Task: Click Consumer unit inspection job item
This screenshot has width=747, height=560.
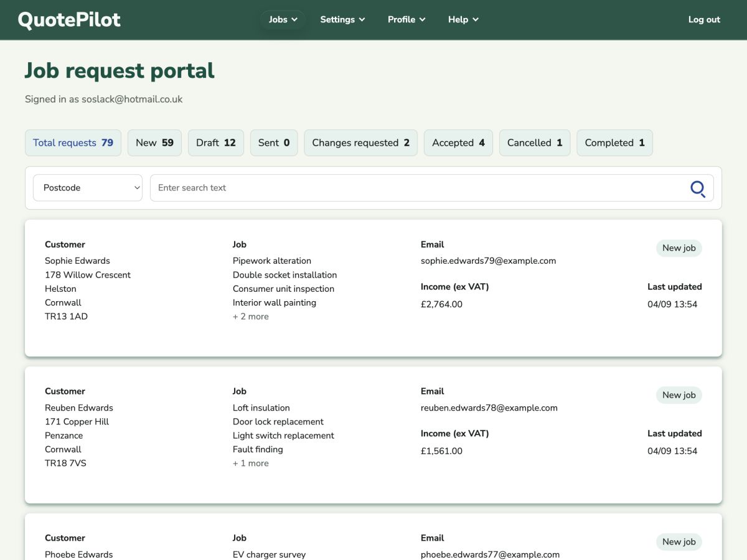Action: pos(284,289)
